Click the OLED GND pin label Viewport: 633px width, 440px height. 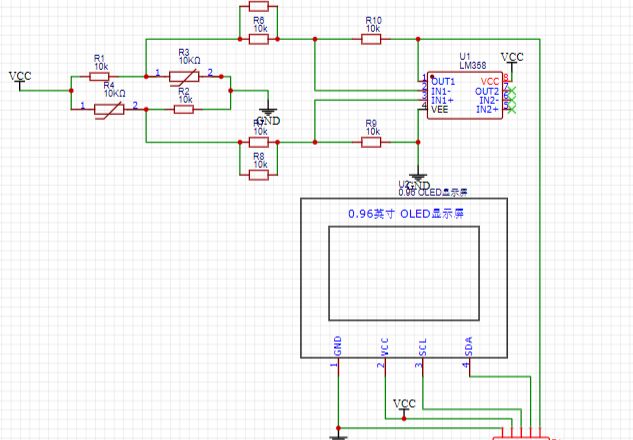(338, 346)
